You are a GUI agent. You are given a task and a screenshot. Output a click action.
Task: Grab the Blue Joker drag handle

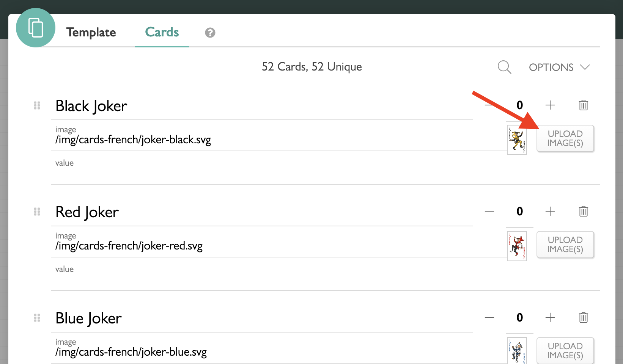coord(37,318)
